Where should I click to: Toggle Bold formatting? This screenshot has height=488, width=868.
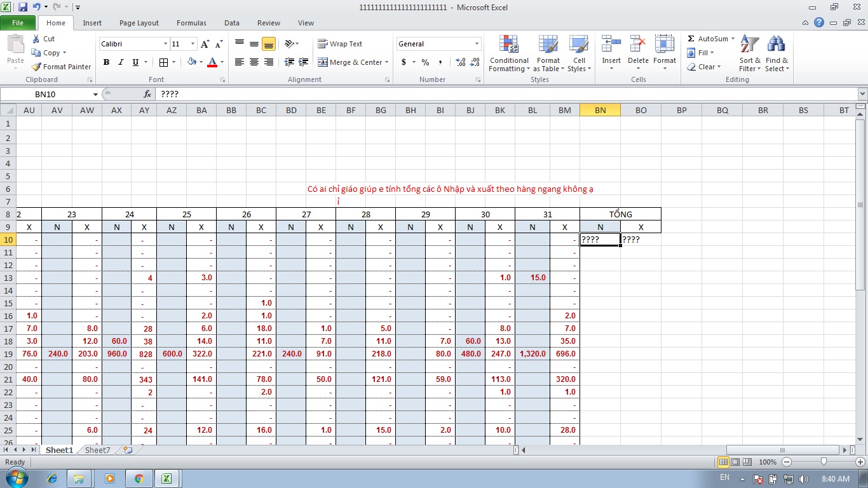pyautogui.click(x=106, y=62)
